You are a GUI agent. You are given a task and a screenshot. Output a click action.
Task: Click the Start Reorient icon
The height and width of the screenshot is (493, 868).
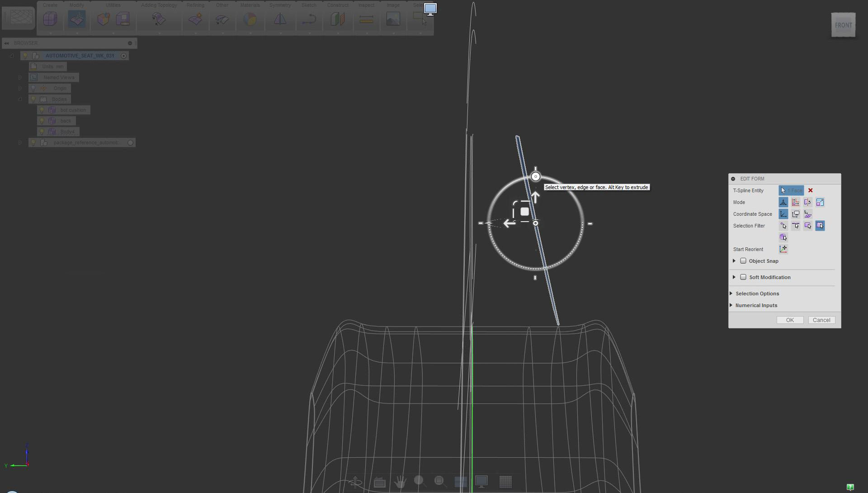click(x=783, y=249)
